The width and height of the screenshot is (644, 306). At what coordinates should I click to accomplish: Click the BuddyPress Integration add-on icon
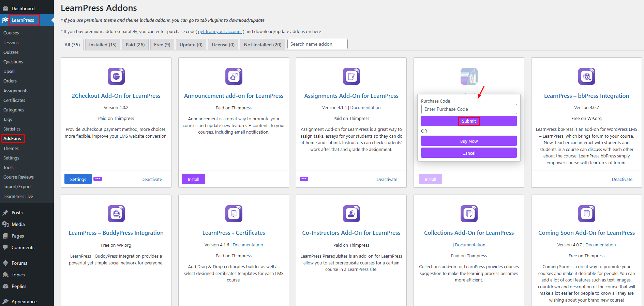[116, 214]
